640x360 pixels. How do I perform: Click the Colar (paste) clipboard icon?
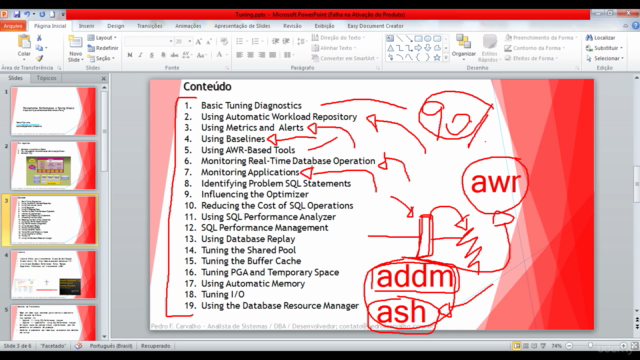(x=24, y=42)
